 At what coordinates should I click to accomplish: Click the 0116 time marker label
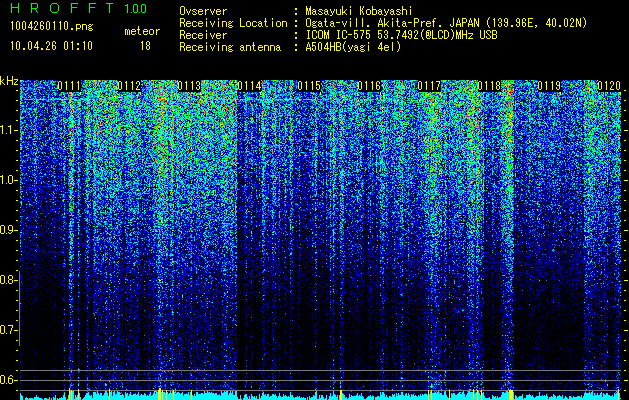coord(369,86)
